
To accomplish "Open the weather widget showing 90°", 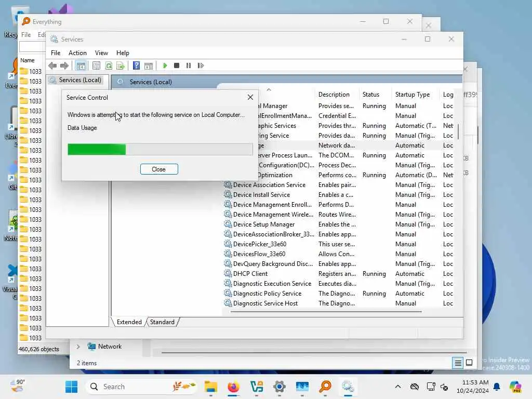I will [18, 386].
